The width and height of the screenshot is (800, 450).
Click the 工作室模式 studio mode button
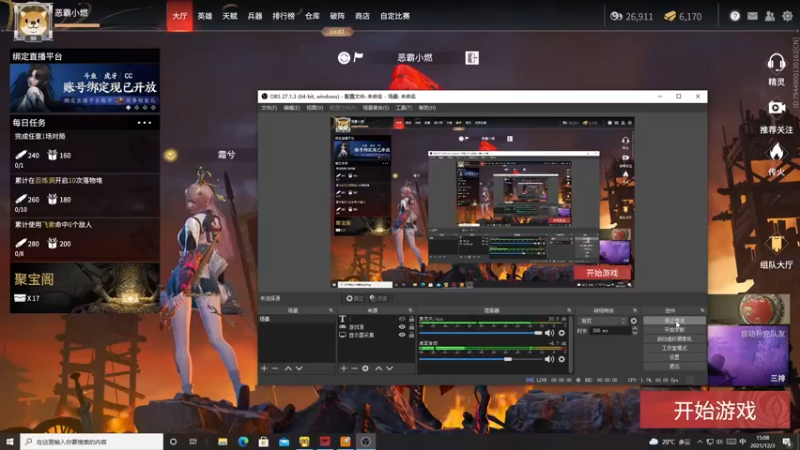(x=674, y=348)
